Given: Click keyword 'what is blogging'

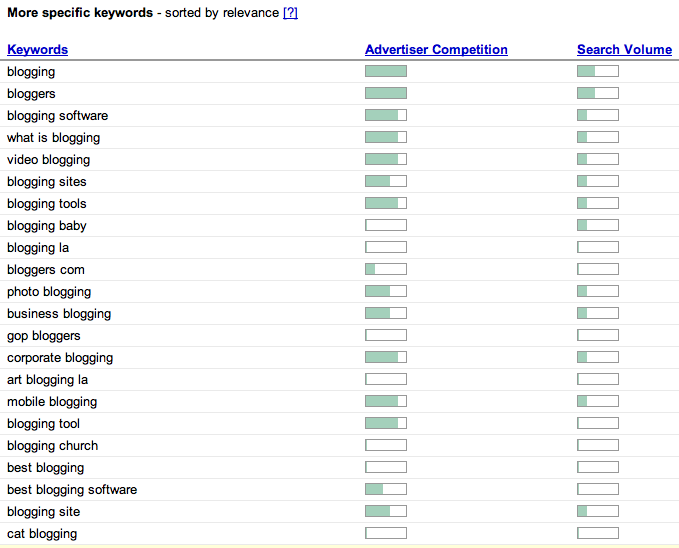Looking at the screenshot, I should [54, 138].
